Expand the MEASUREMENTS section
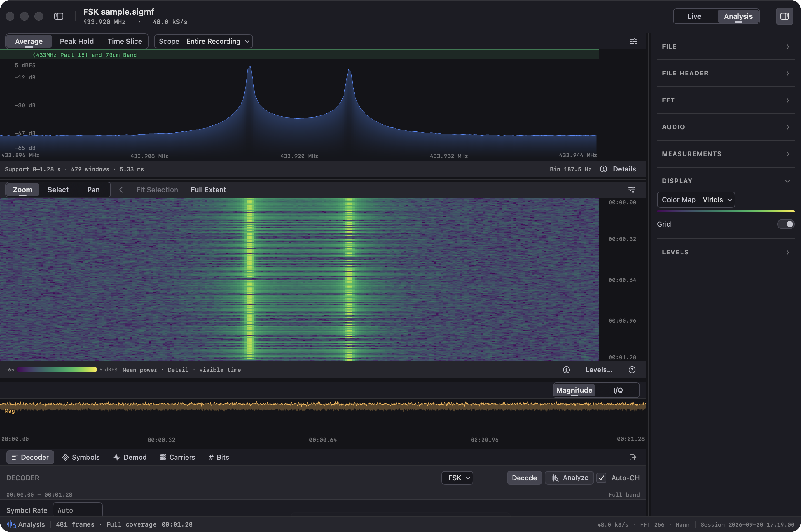 tap(726, 154)
